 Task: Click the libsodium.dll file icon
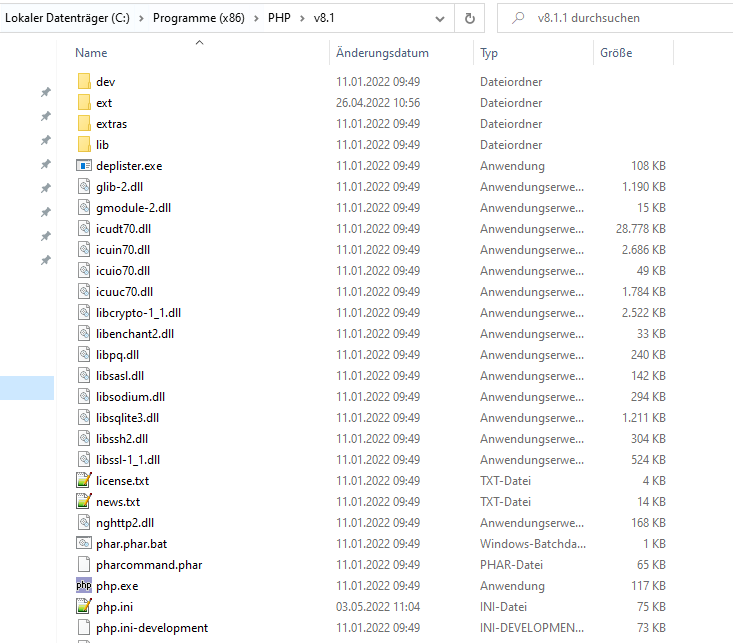[x=84, y=397]
